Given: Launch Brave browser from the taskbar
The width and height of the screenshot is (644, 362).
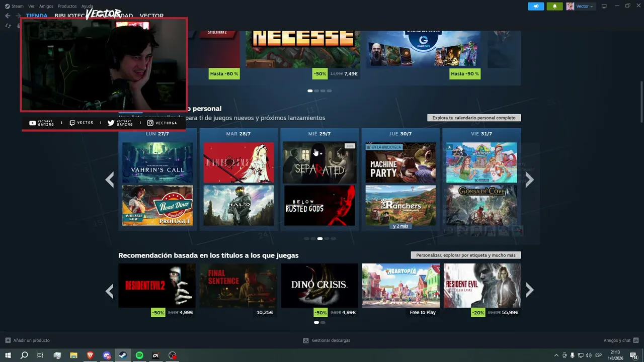Looking at the screenshot, I should coord(90,355).
